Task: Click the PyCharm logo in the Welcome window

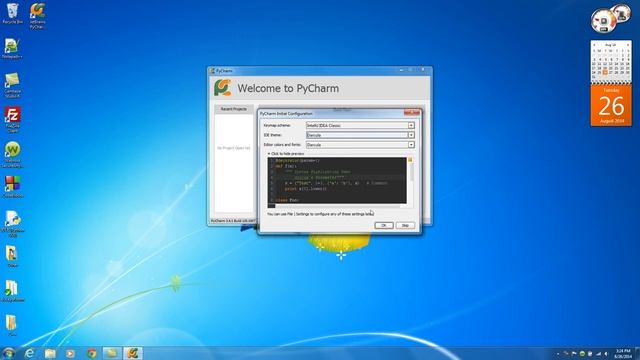Action: pos(223,88)
